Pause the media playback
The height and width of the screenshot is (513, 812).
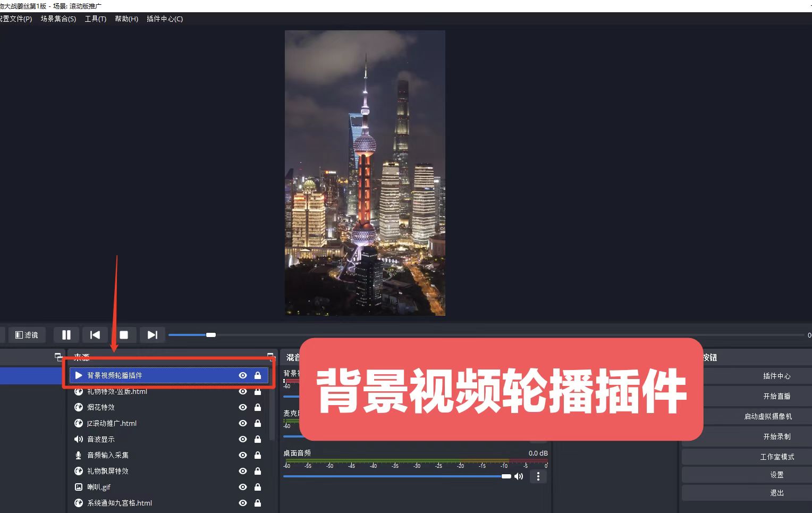tap(66, 335)
